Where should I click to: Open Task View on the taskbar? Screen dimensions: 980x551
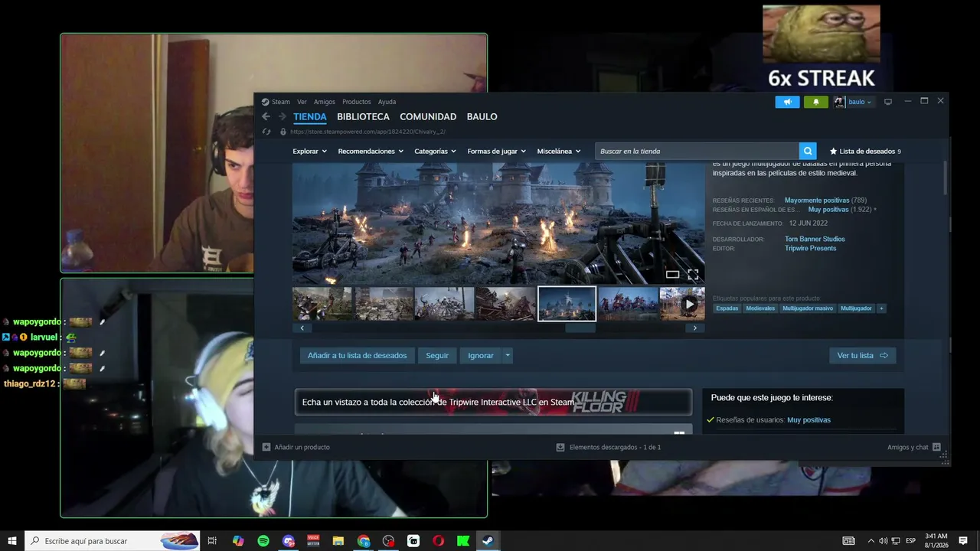point(212,541)
